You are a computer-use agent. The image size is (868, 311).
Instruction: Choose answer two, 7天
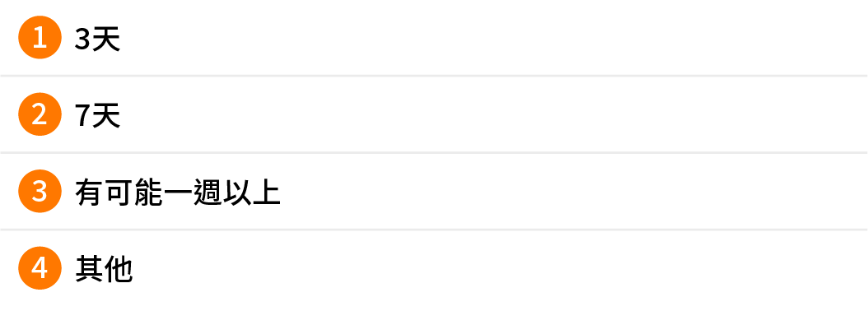click(434, 114)
